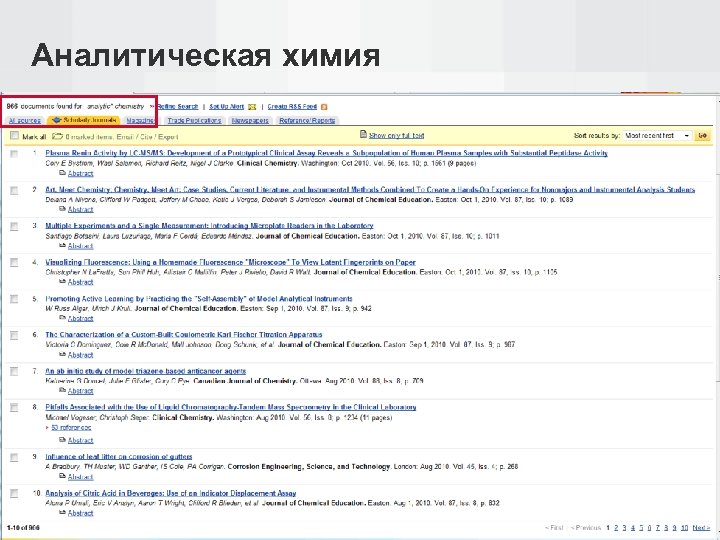
Task: Click the full text document icon
Action: point(363,135)
